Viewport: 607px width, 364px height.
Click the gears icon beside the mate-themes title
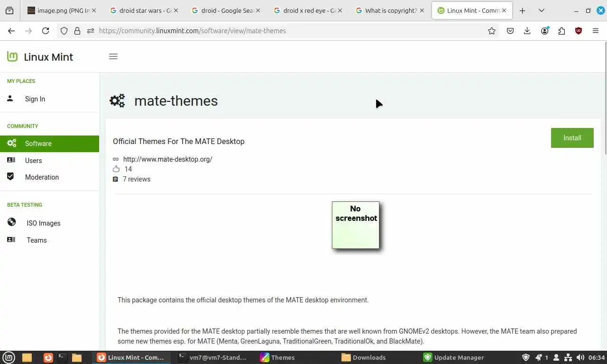(117, 100)
